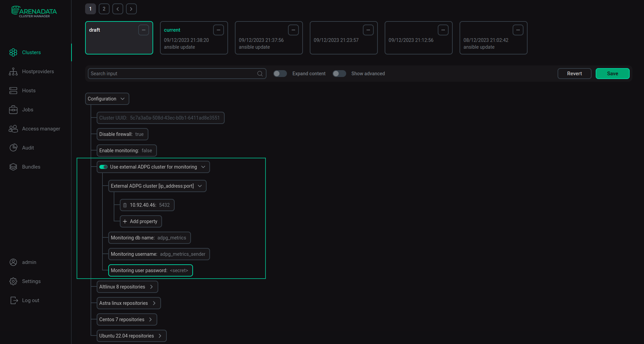Edit the Monitoring user password field
The height and width of the screenshot is (344, 644).
150,270
